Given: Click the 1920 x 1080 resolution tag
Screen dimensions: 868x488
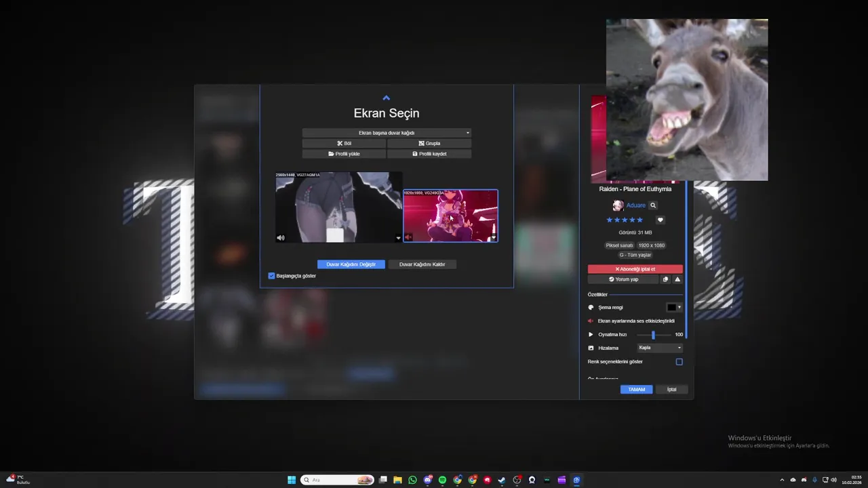Looking at the screenshot, I should coord(652,245).
